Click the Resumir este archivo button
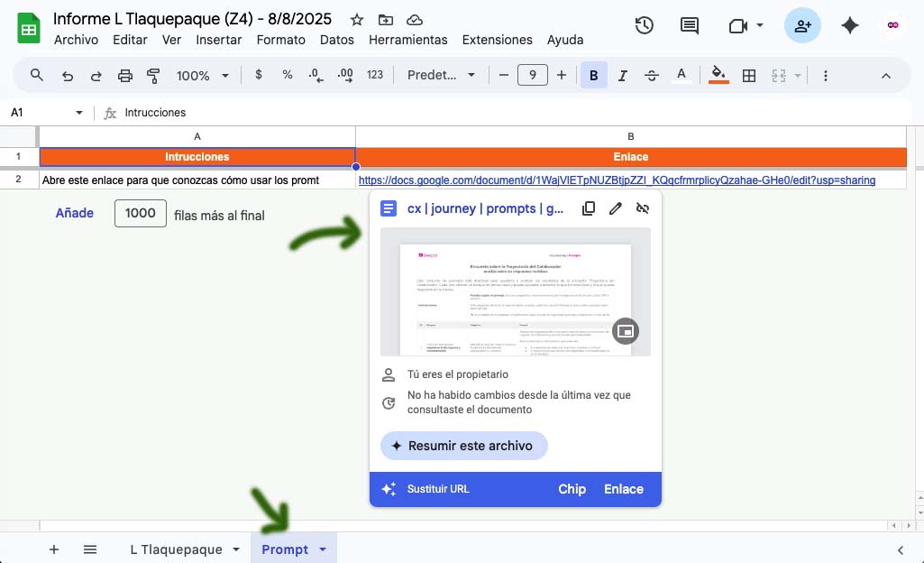Viewport: 924px width, 563px height. 463,446
